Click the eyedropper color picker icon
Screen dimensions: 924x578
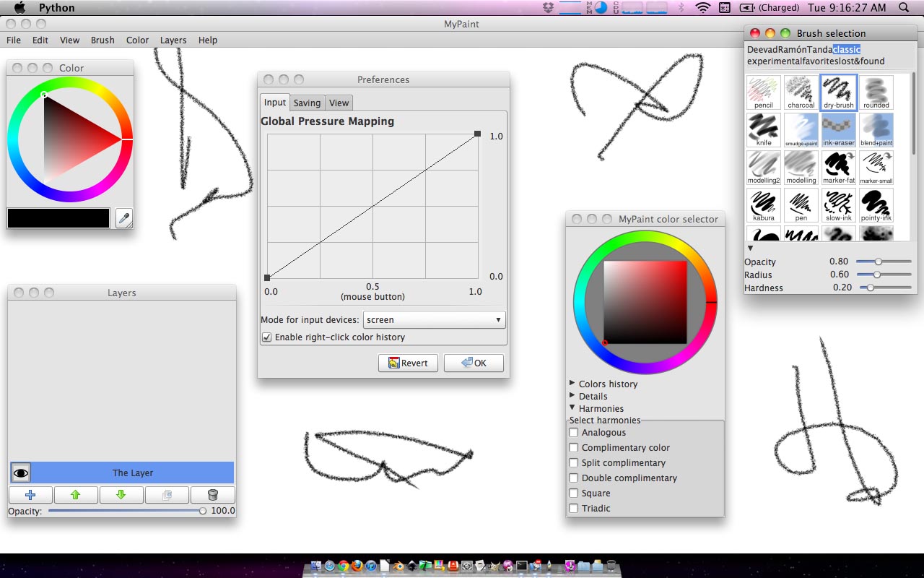point(124,218)
